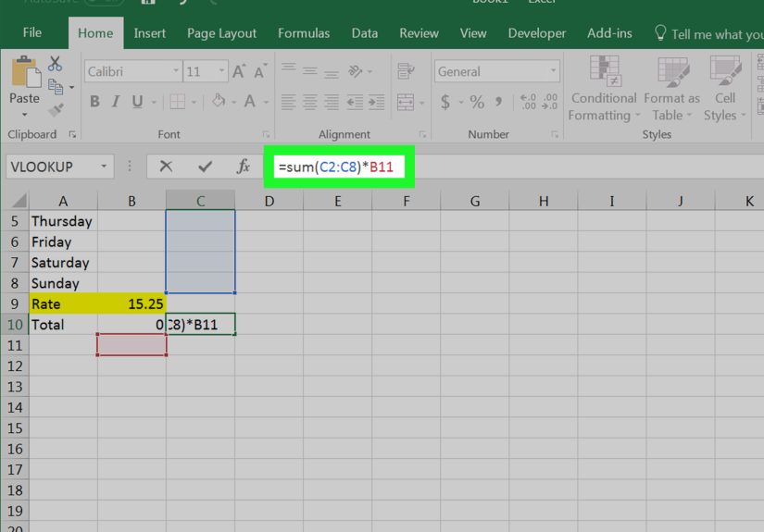Expand the Fill Color arrow

coord(234,102)
